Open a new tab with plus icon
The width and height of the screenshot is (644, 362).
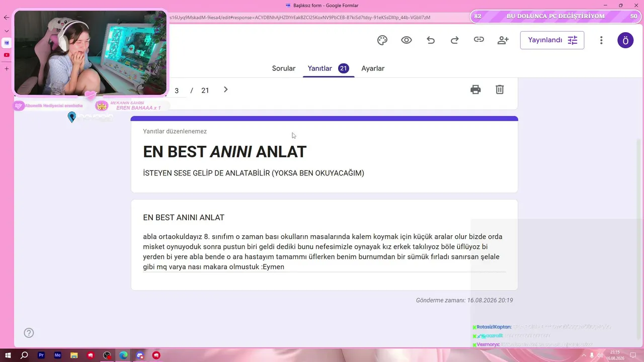(7, 68)
